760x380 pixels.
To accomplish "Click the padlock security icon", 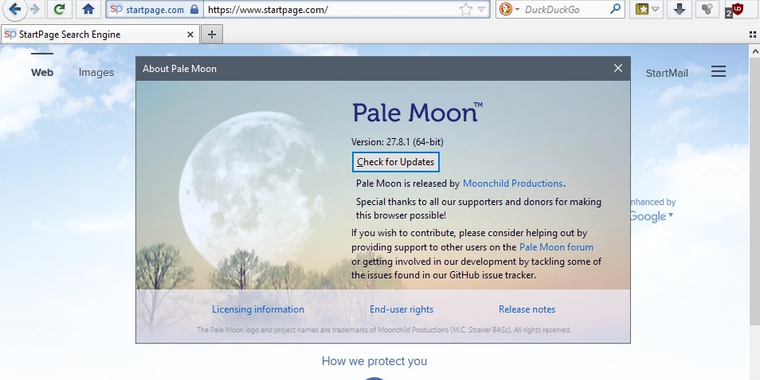I will 194,9.
